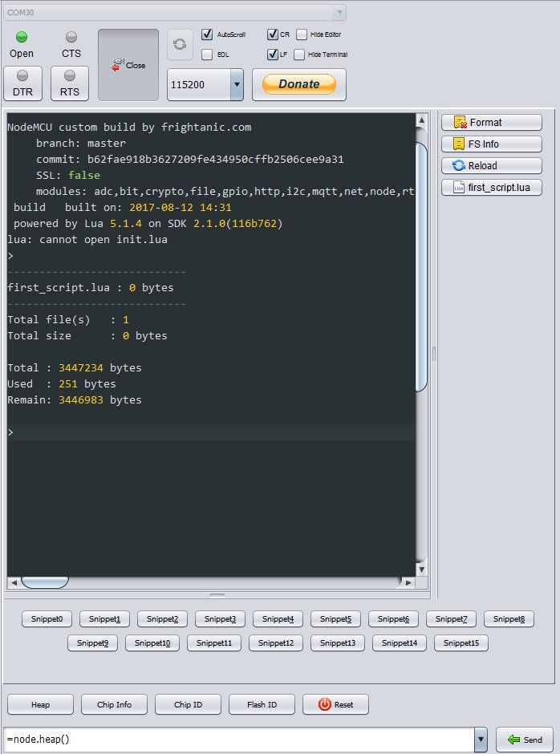Reload the file list

point(491,166)
